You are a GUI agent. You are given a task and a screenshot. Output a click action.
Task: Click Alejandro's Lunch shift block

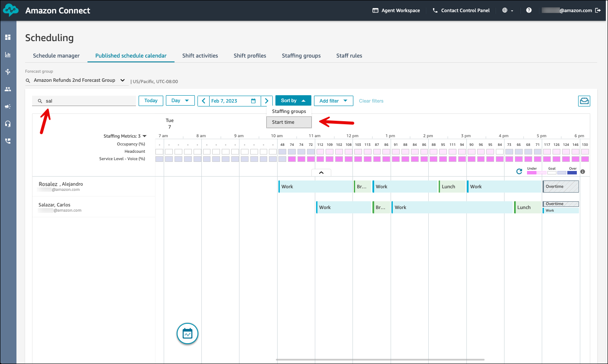[x=452, y=187]
